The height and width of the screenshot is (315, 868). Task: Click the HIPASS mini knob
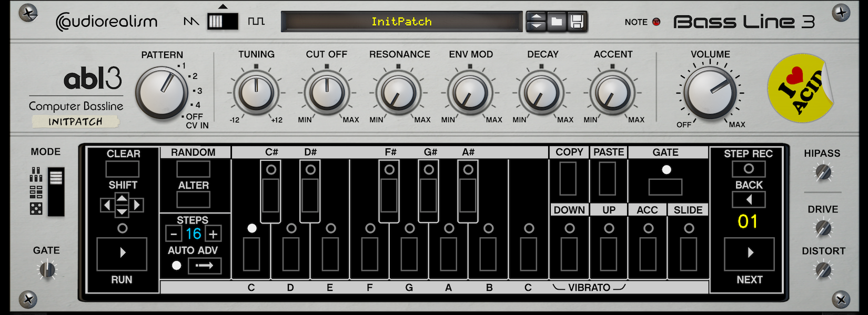click(823, 172)
